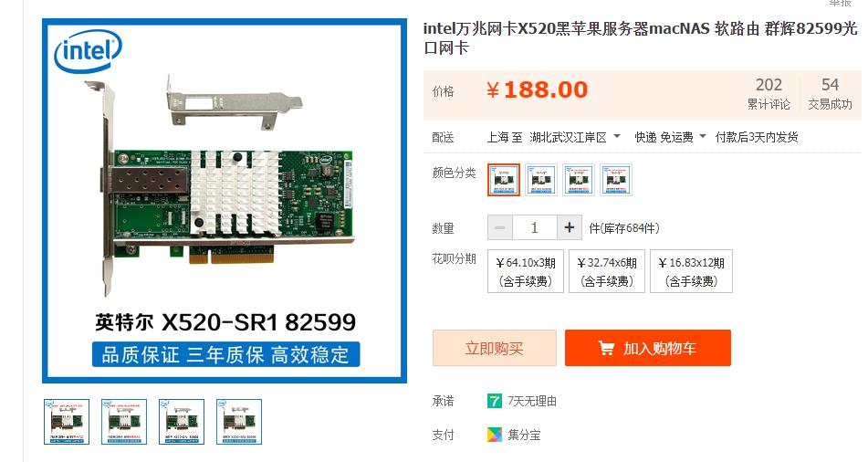The image size is (868, 462).
Task: Select the ¥64.10x3期 installment option
Action: 526,271
